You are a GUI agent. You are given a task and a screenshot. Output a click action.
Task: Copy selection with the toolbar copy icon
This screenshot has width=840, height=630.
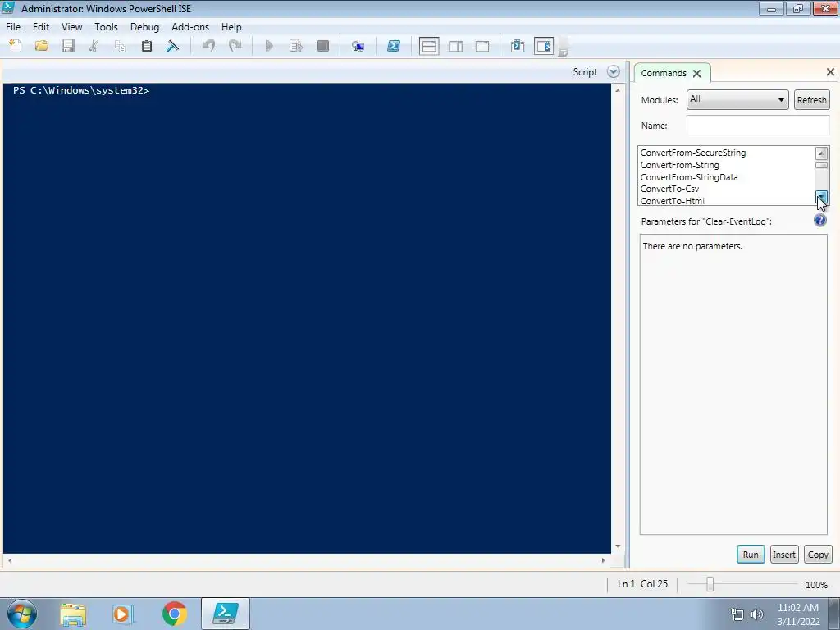(121, 46)
